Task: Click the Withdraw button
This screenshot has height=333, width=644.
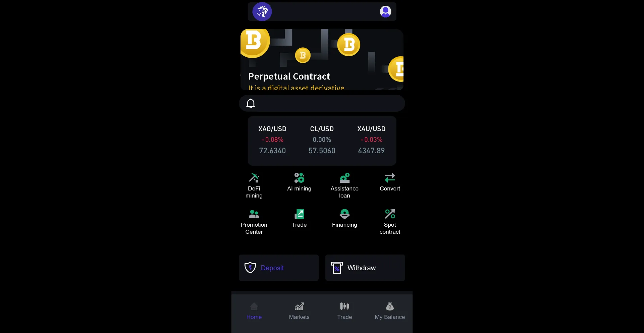Action: point(365,268)
